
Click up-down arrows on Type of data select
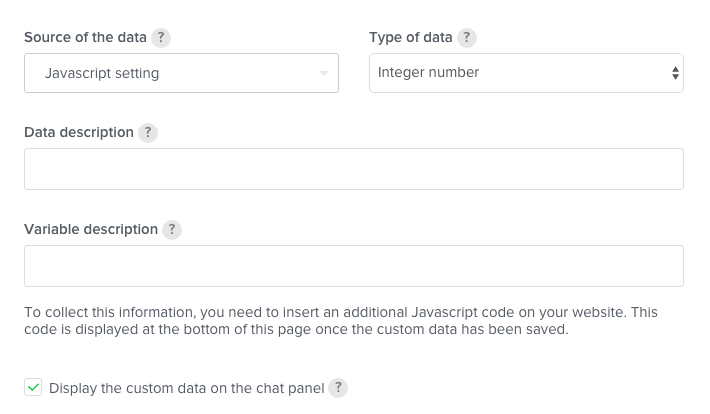675,73
